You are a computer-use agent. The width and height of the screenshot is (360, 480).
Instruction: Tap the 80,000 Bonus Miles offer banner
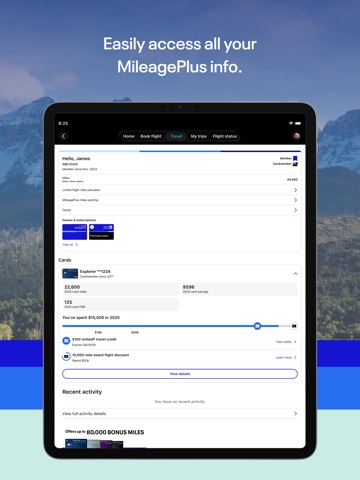pos(105,438)
